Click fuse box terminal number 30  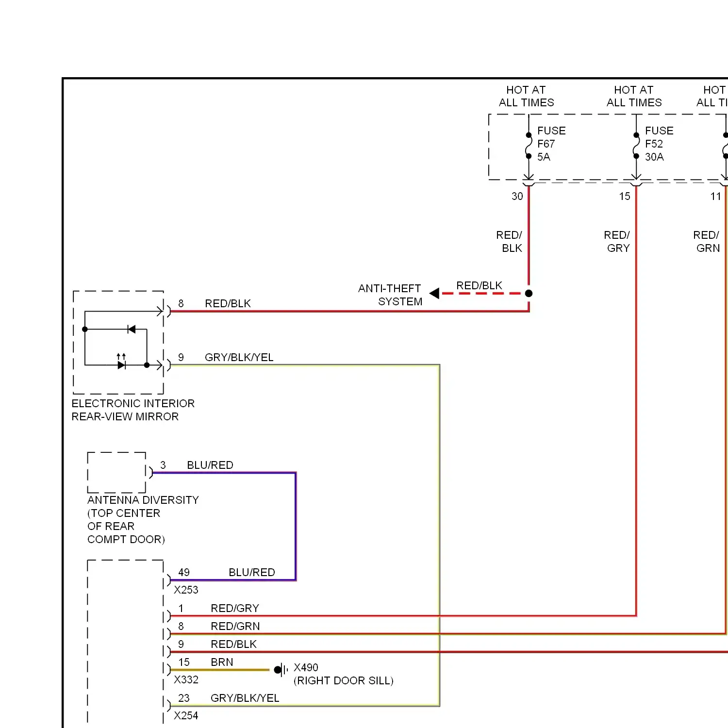point(517,196)
